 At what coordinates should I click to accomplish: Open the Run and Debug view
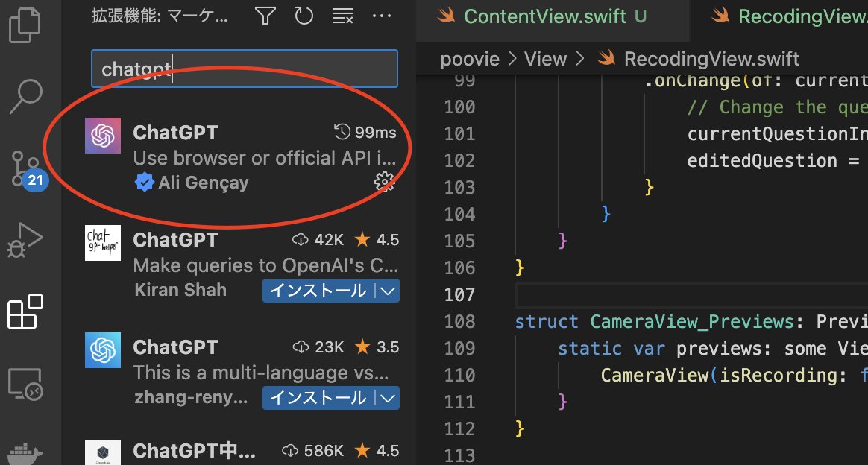point(25,240)
